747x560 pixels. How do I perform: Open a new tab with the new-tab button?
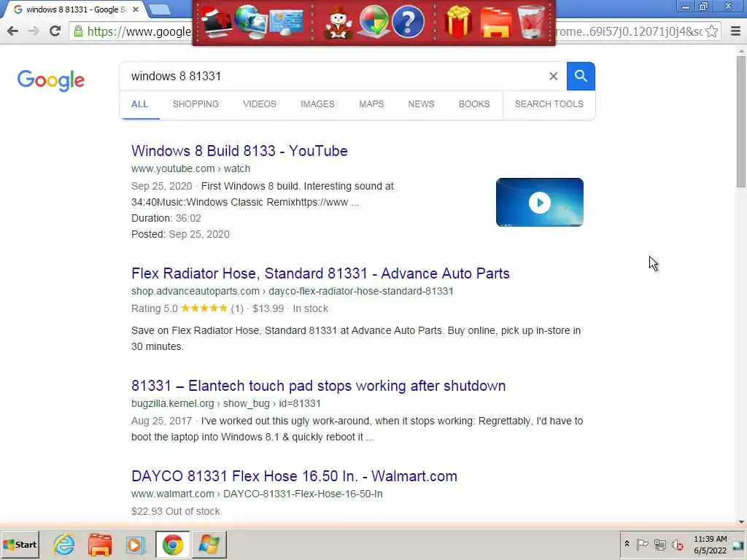coord(160,9)
